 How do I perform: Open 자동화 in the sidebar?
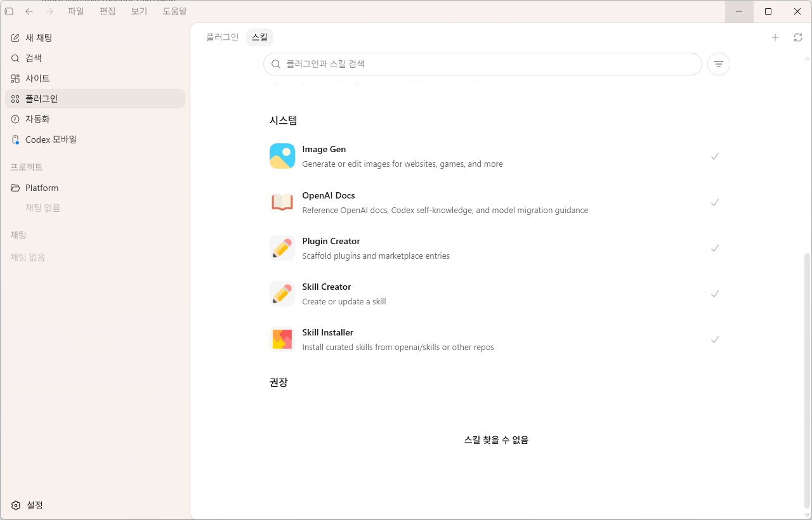(95, 119)
